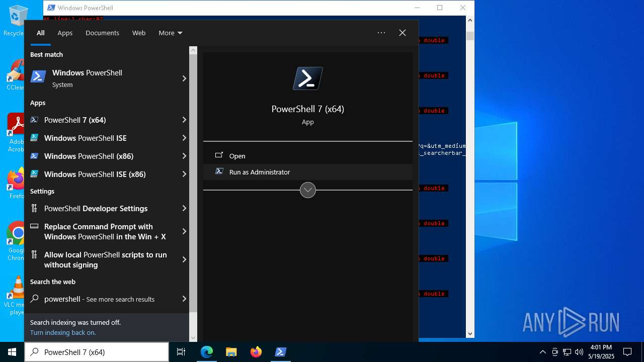Screen dimensions: 644x362
Task: Switch to the Documents search tab
Action: (102, 33)
